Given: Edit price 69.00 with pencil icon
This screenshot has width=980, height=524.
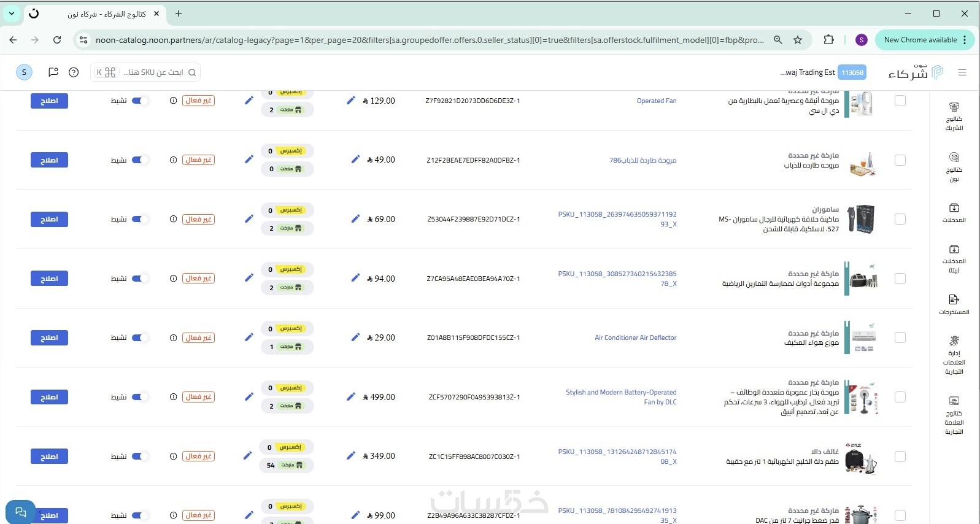Looking at the screenshot, I should (355, 218).
